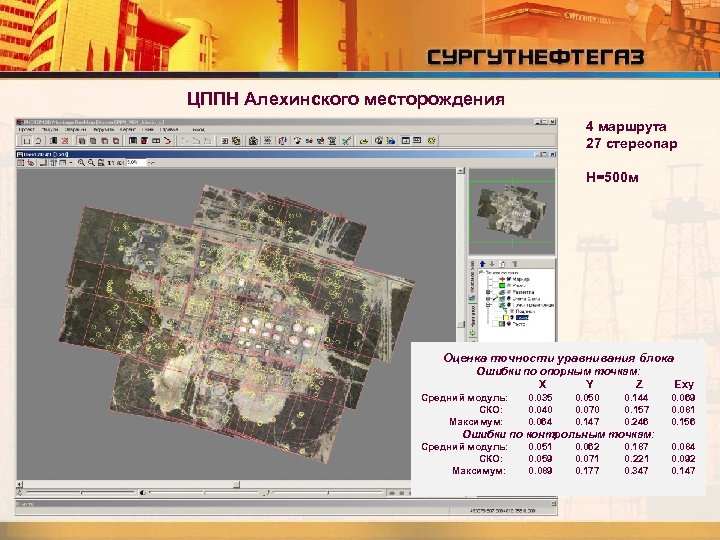
Task: Click heading 'Оценка точности уравнивания блока'
Action: point(558,358)
